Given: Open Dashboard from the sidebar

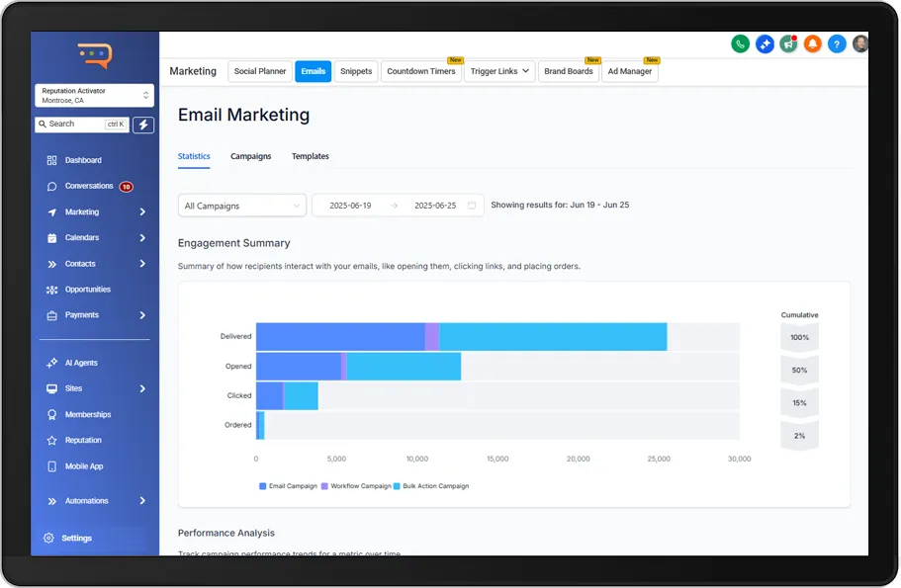Looking at the screenshot, I should click(83, 160).
